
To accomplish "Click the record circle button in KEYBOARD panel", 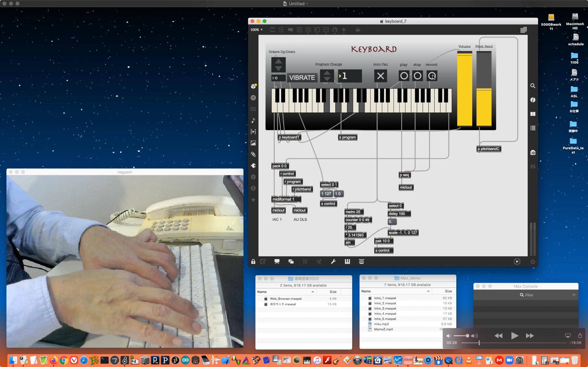I will point(432,76).
